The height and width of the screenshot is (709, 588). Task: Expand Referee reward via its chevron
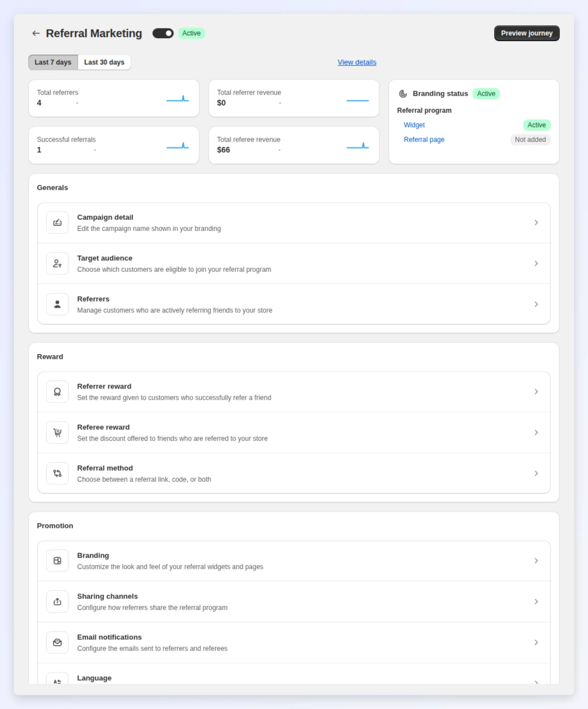point(536,433)
